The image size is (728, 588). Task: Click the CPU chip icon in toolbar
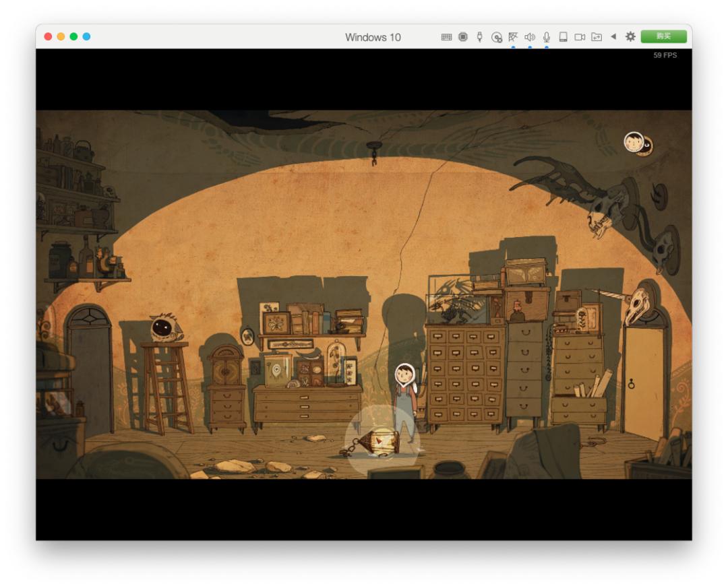tap(463, 37)
